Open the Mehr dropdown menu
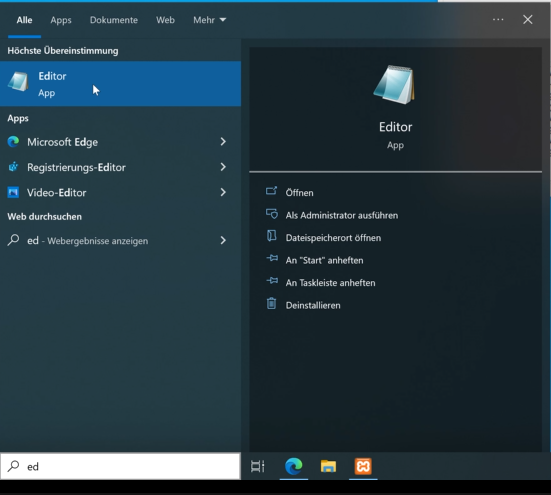Viewport: 551px width, 495px height. [x=209, y=20]
